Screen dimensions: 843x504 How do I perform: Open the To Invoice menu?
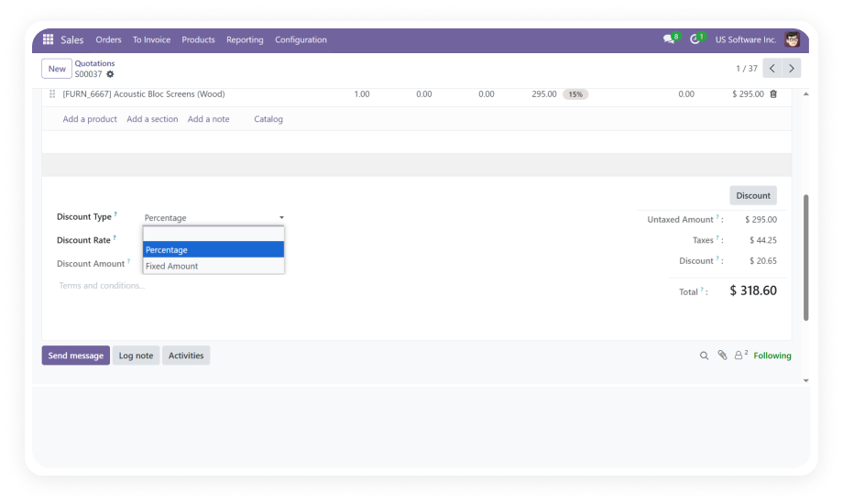coord(151,39)
